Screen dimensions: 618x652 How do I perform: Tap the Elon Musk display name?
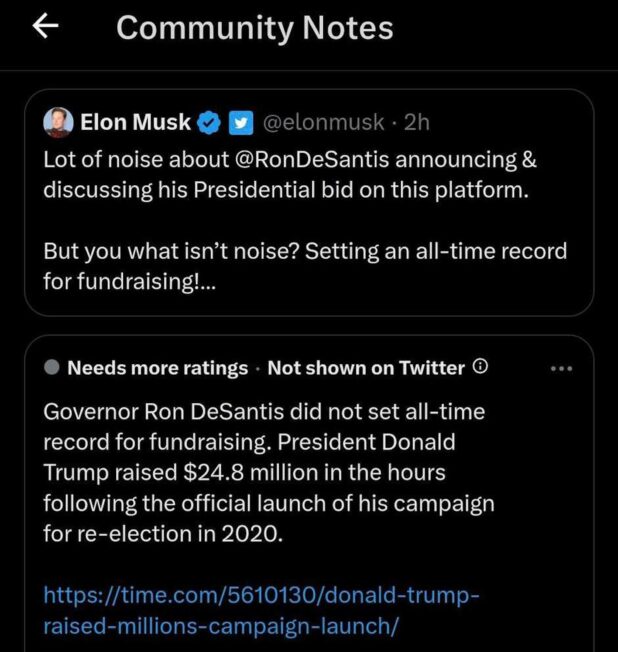pos(135,123)
